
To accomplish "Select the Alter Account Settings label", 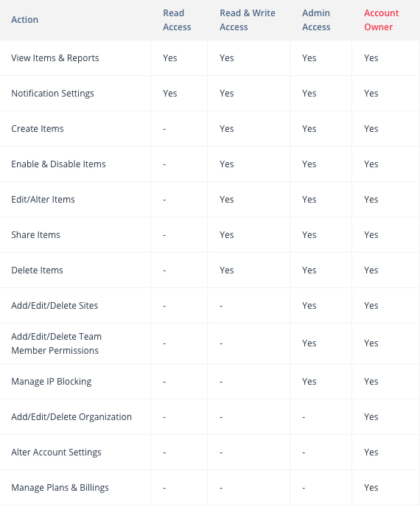I will coord(56,452).
